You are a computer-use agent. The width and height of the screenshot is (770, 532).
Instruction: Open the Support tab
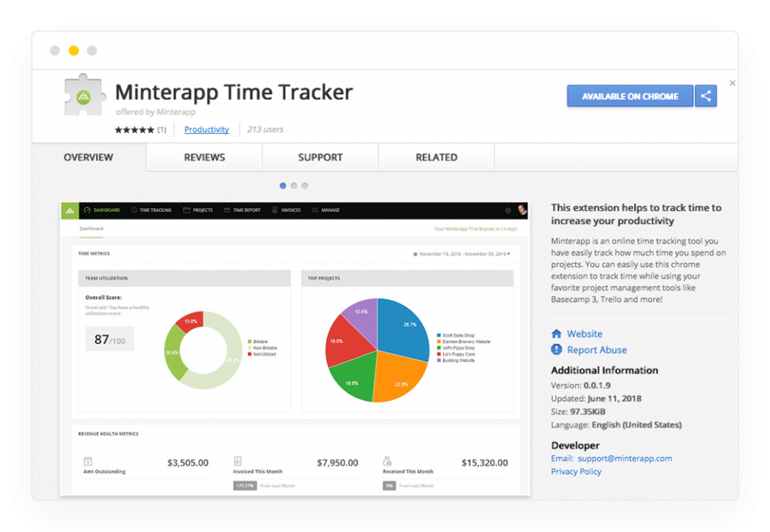[x=320, y=158]
